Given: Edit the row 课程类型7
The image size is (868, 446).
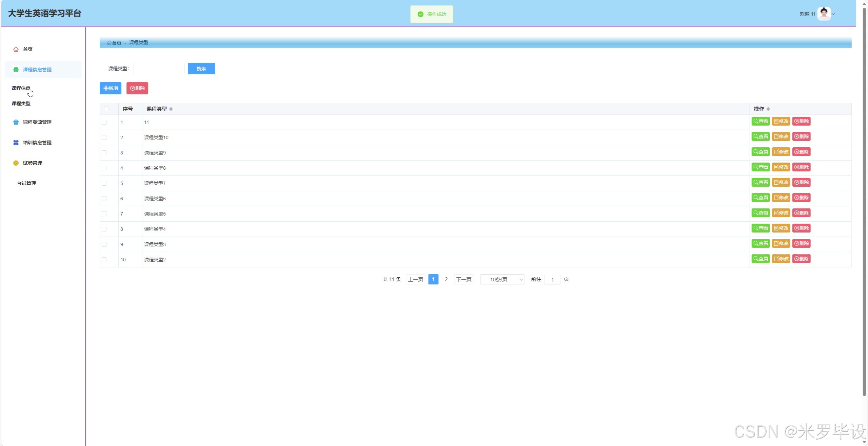Looking at the screenshot, I should tap(781, 182).
